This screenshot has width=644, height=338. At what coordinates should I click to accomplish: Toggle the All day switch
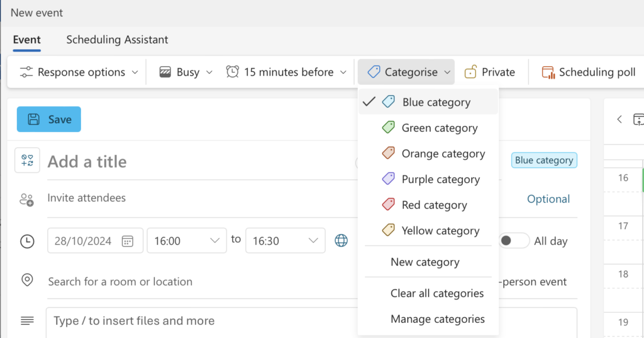[514, 240]
